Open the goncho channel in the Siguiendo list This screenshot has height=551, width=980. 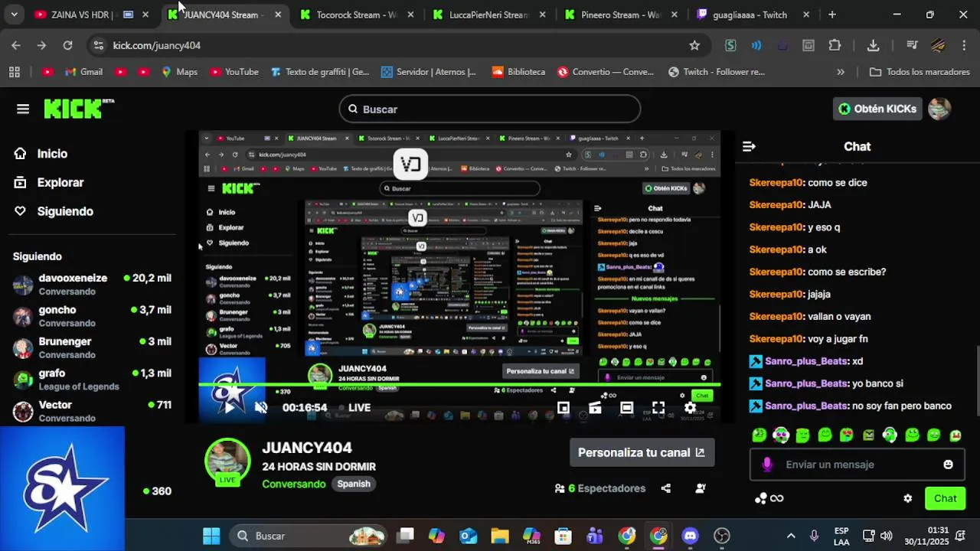[x=92, y=316]
